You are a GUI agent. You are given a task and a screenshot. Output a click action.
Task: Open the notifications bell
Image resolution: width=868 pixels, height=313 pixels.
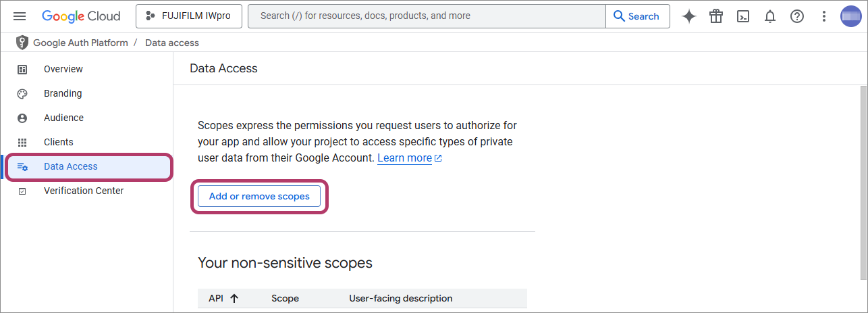(769, 16)
